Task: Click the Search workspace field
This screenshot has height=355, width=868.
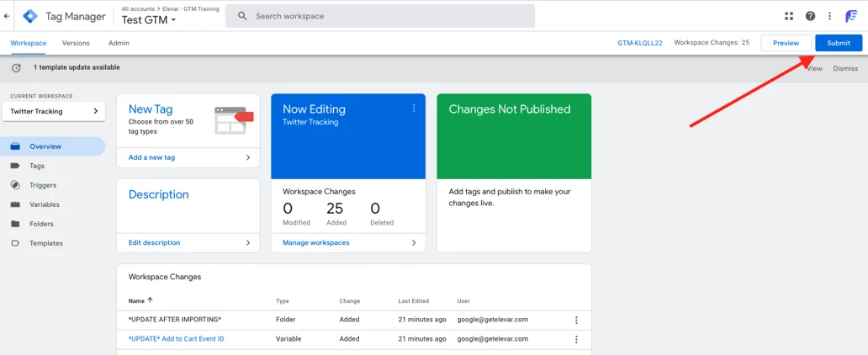Action: tap(380, 16)
